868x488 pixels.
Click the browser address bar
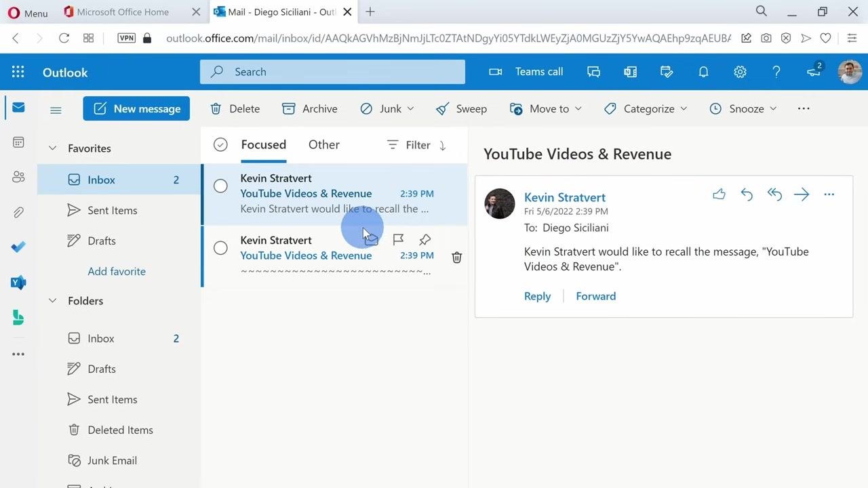click(448, 38)
